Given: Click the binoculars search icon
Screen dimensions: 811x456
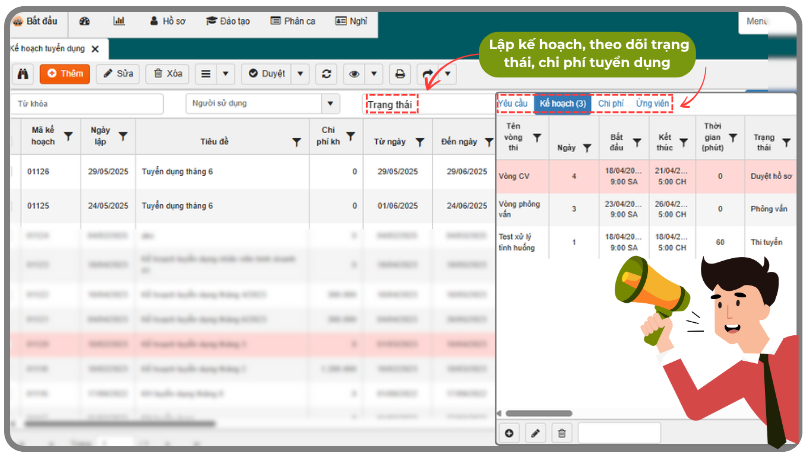Looking at the screenshot, I should [x=23, y=74].
